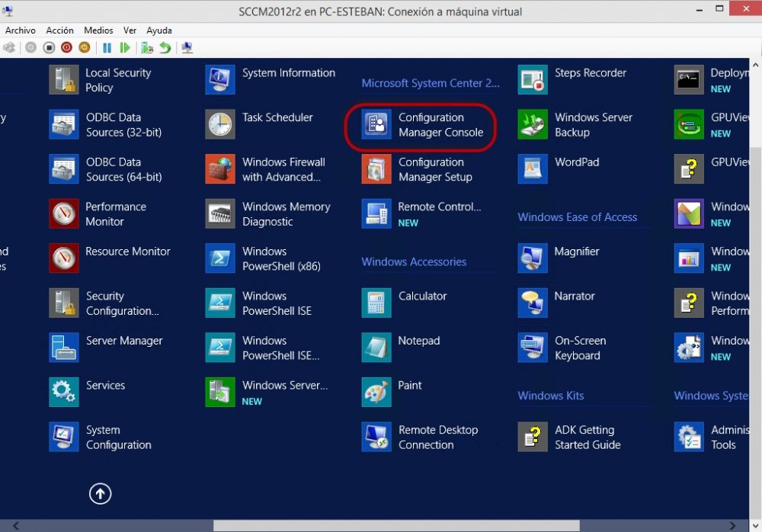
Task: Click the orange power/save toolbar icon
Action: tap(85, 48)
